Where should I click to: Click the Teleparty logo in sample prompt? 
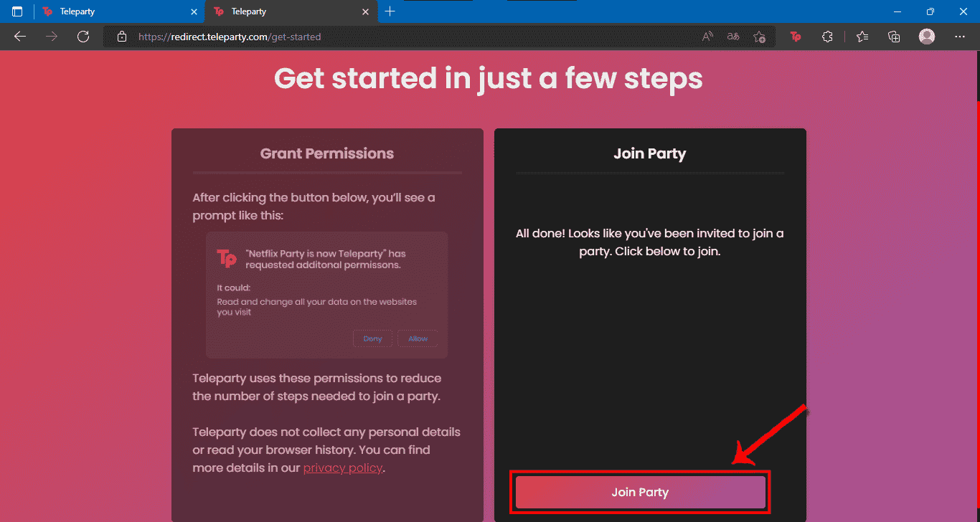(x=227, y=257)
